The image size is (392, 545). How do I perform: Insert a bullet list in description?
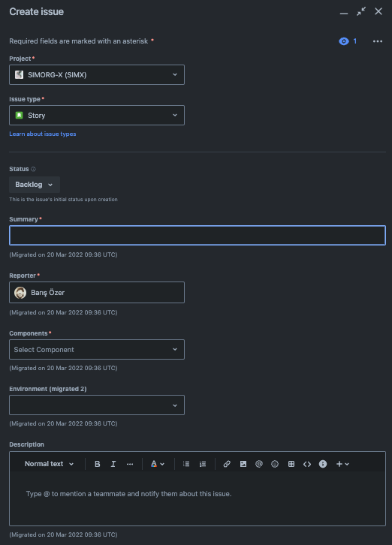(x=186, y=464)
